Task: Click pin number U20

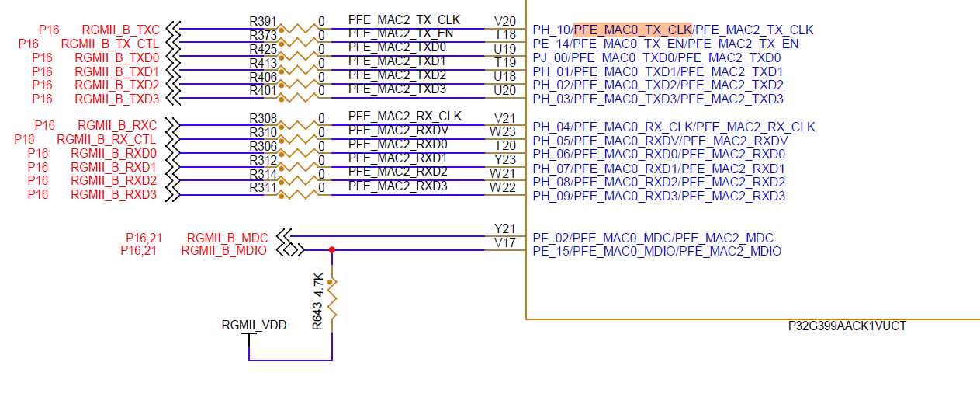Action: [x=504, y=90]
